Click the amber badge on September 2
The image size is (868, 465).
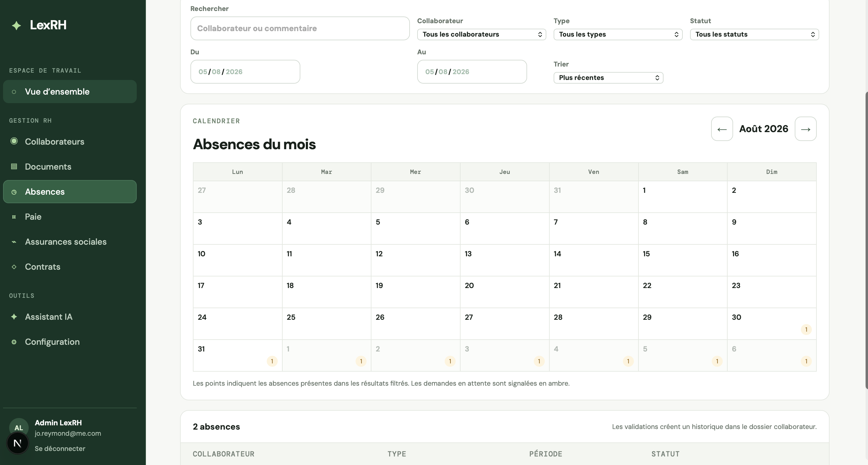click(x=450, y=361)
